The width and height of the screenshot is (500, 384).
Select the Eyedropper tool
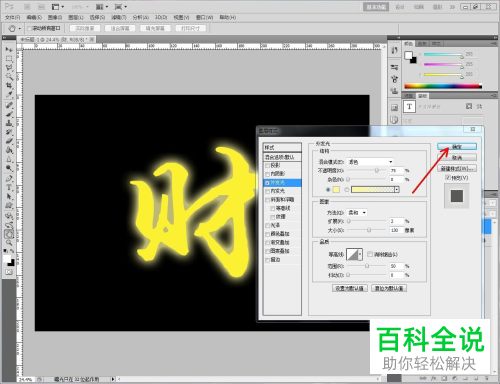[9, 95]
